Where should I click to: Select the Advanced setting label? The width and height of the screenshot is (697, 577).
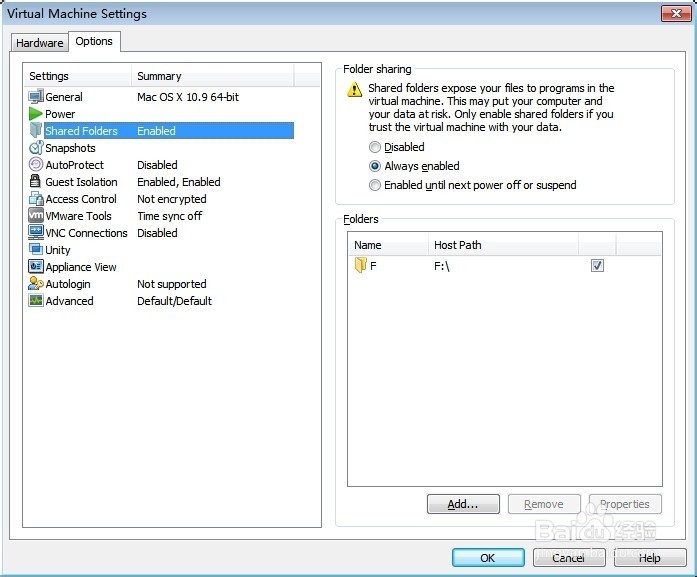coord(69,301)
